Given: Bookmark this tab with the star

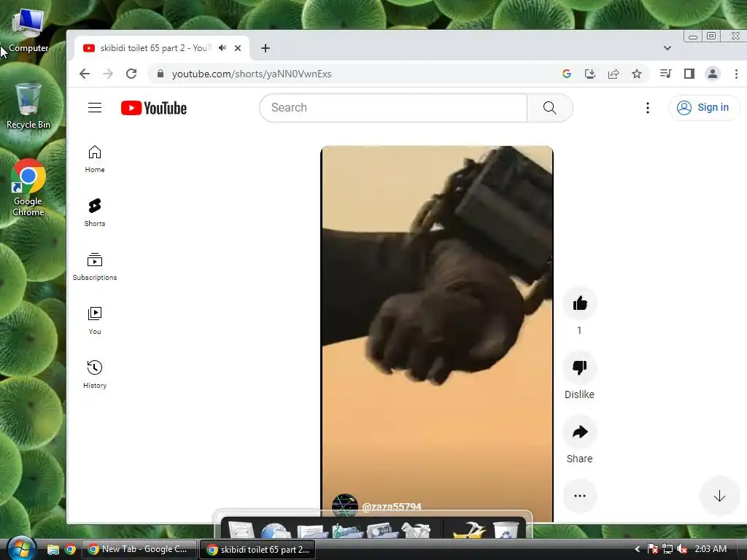Looking at the screenshot, I should pyautogui.click(x=636, y=74).
